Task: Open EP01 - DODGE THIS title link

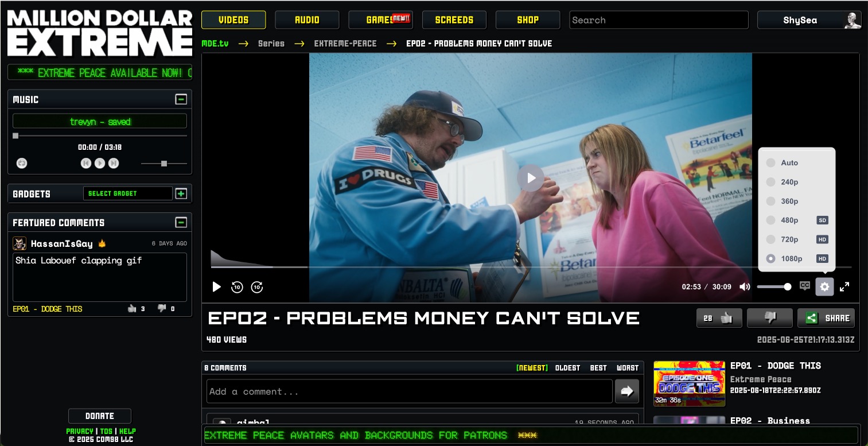Action: point(776,366)
